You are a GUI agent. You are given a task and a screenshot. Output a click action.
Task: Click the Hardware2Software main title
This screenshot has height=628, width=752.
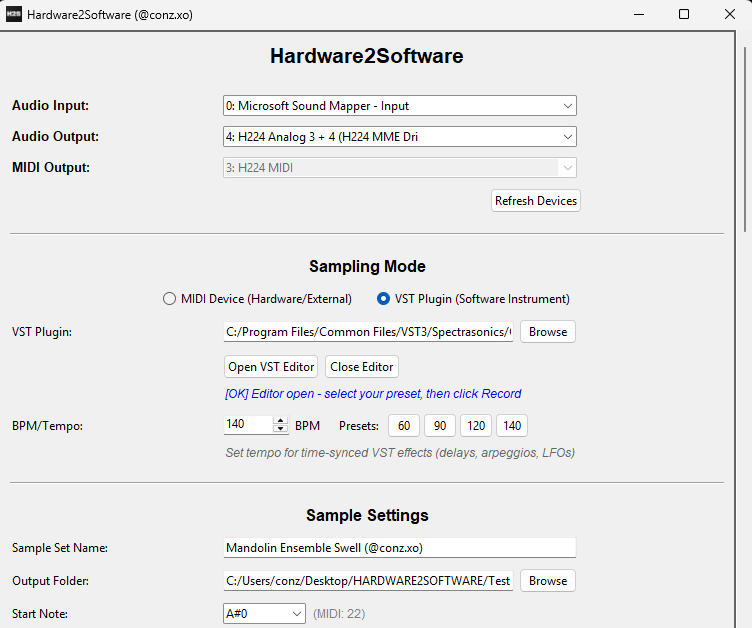pos(366,56)
